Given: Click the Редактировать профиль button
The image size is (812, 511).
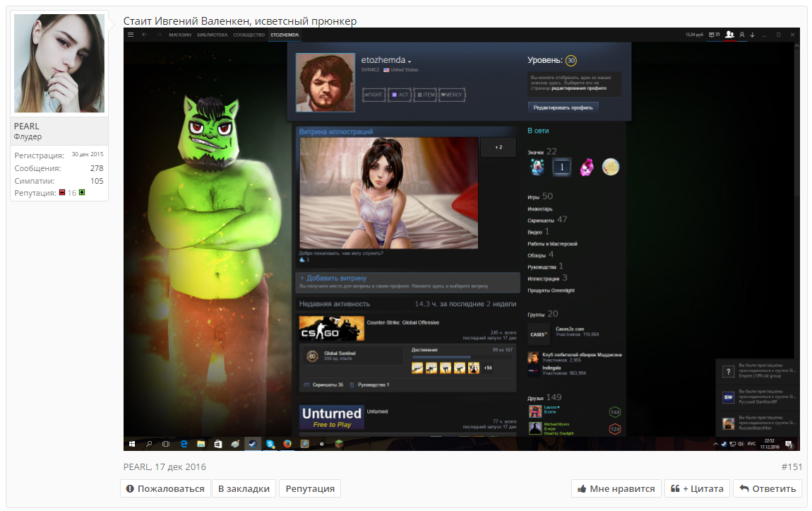Looking at the screenshot, I should click(563, 107).
